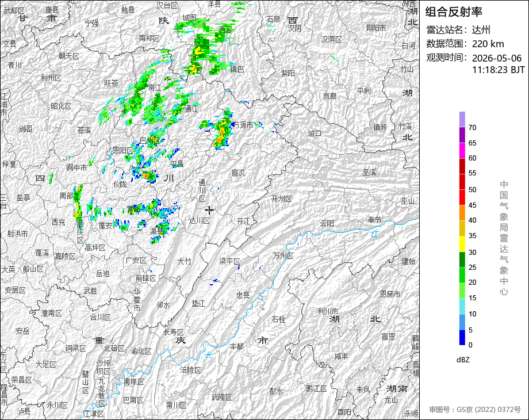Image resolution: width=529 pixels, height=420 pixels.
Task: Click the yellow 30–35 dBZ legend segment
Action: pyautogui.click(x=462, y=244)
